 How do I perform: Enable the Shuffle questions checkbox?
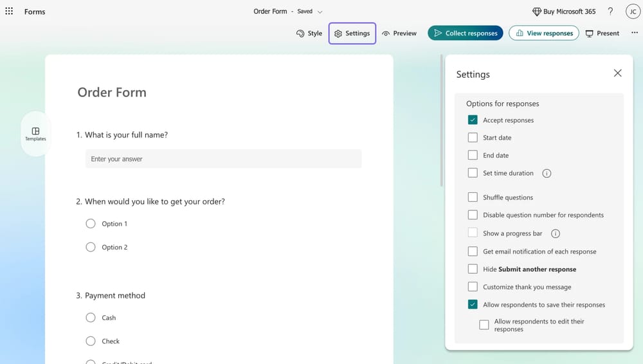coord(473,197)
